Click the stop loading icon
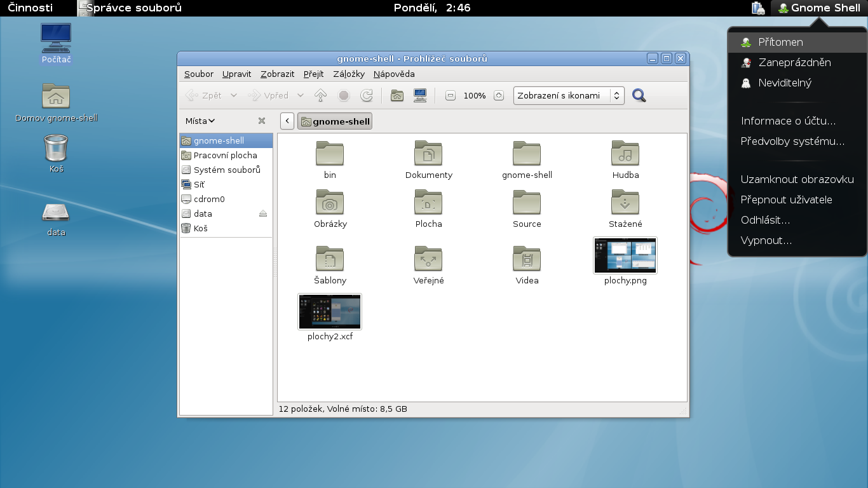 tap(344, 95)
